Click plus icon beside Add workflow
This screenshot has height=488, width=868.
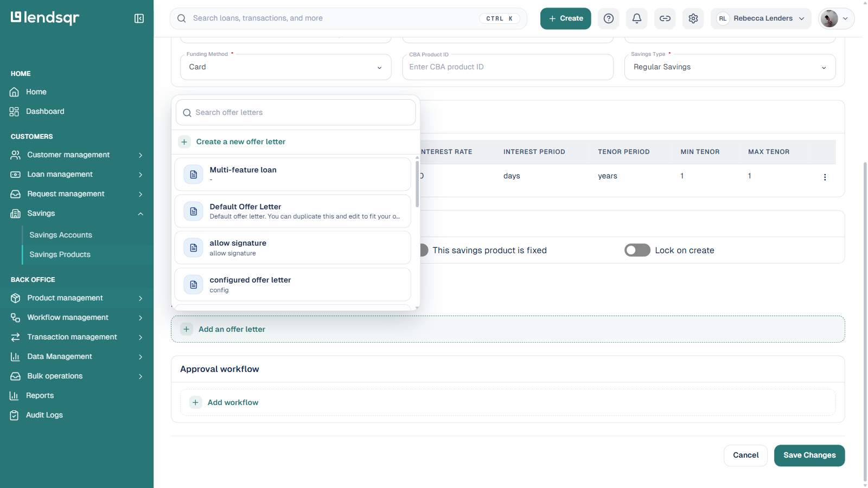click(x=195, y=402)
